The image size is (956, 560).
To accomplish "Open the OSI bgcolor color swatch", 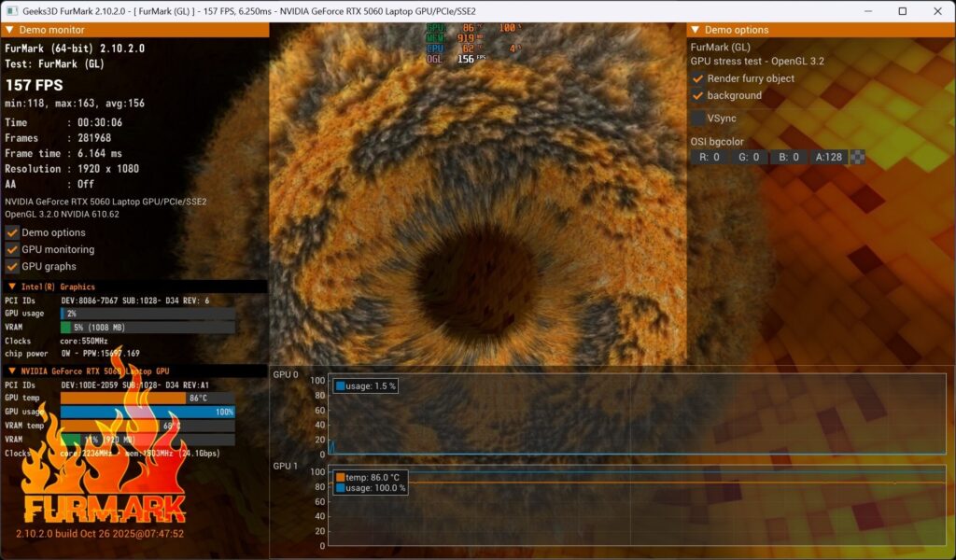I will (x=857, y=157).
